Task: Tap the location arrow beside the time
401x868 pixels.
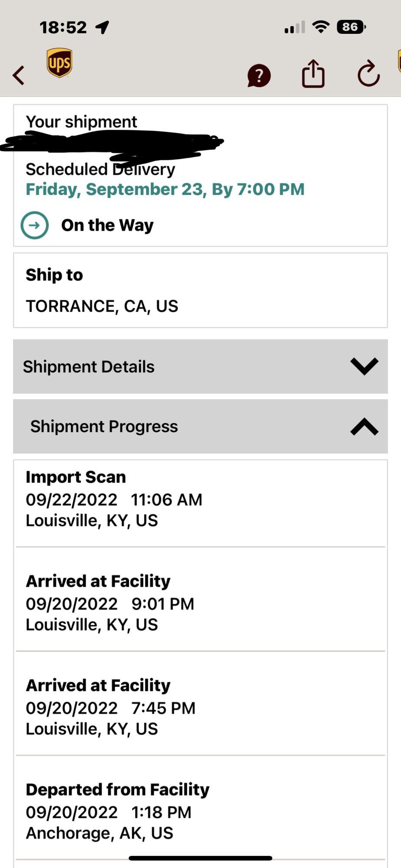Action: (103, 28)
